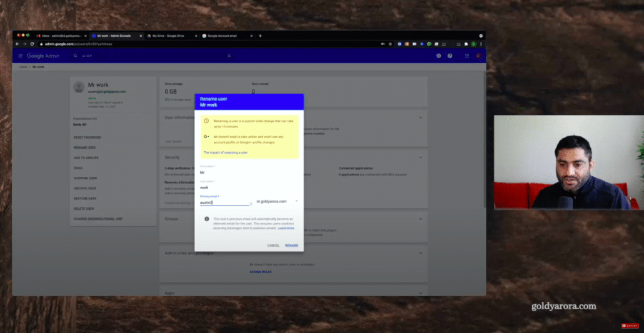Expand the Security section chevron
This screenshot has width=644, height=333.
click(x=420, y=157)
